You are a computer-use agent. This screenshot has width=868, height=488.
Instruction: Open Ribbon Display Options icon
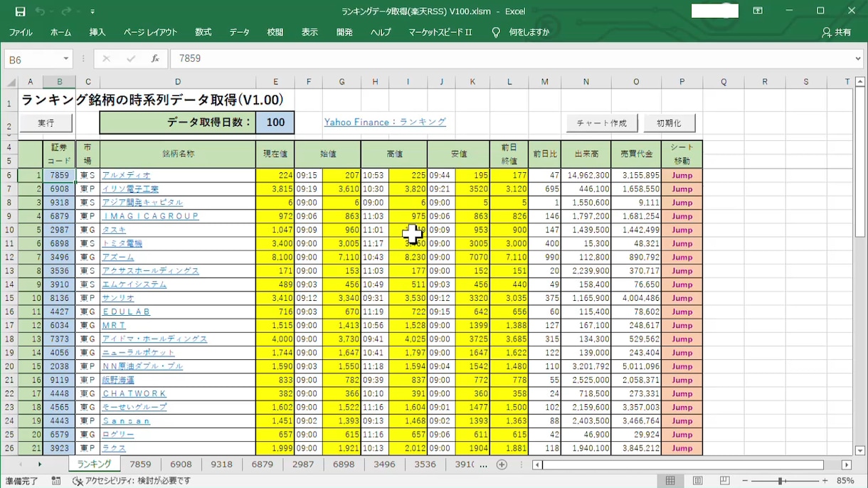(758, 11)
